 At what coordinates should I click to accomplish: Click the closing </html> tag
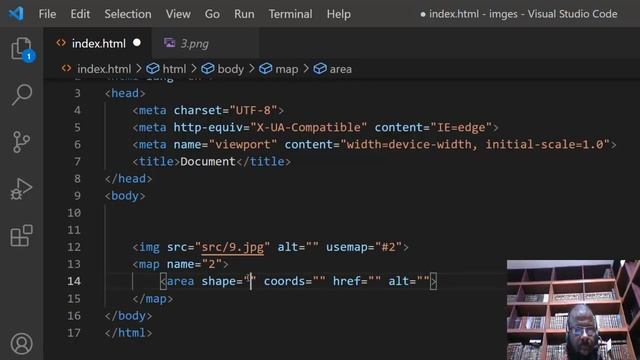coord(128,333)
